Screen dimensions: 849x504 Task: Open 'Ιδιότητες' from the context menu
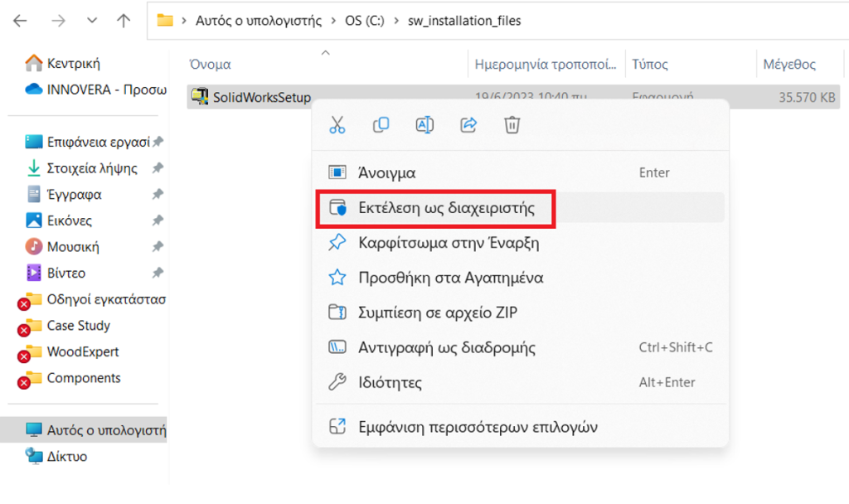pyautogui.click(x=390, y=382)
